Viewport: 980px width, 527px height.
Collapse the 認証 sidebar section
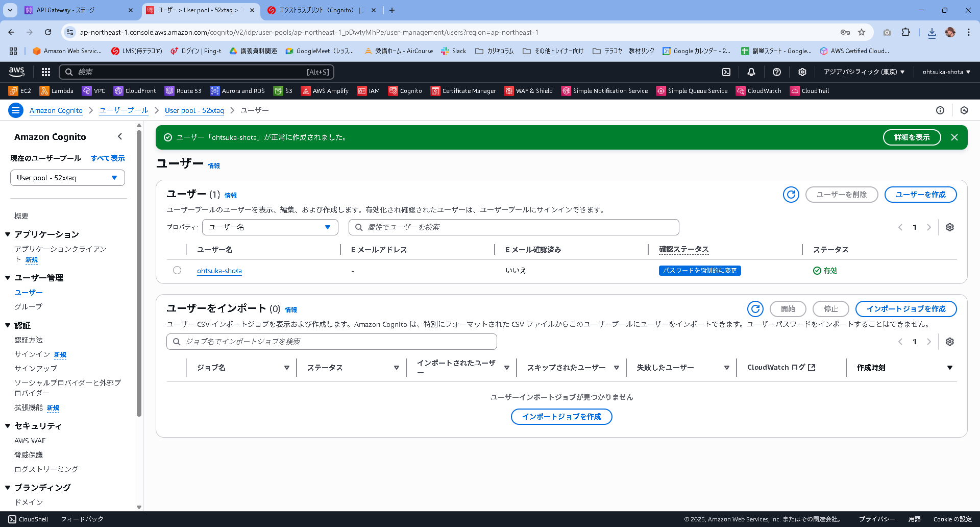click(x=7, y=325)
